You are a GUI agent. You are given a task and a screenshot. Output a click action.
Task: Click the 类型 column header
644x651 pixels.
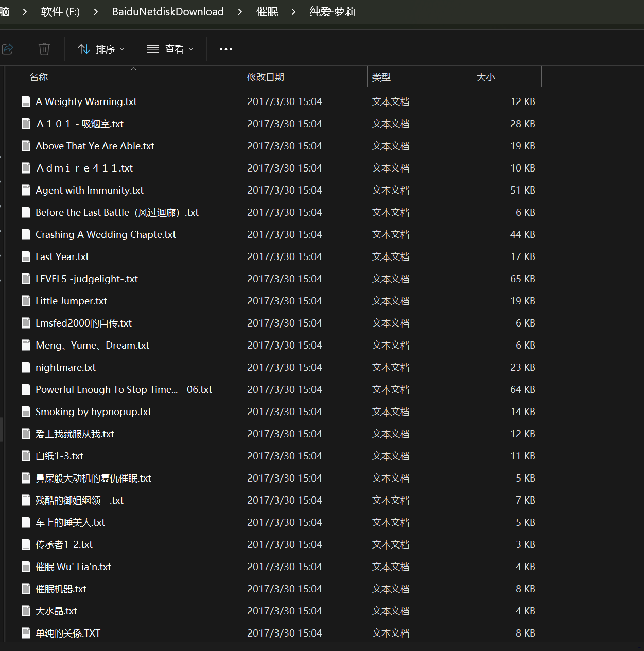(x=381, y=77)
